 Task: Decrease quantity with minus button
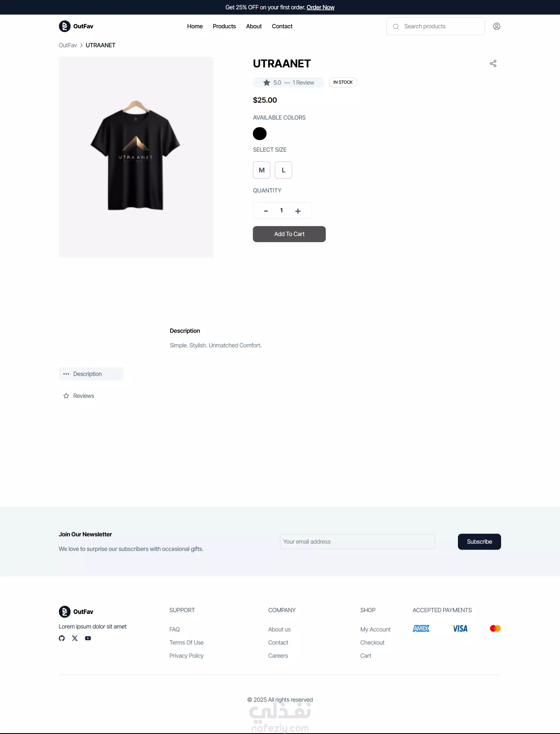click(266, 211)
